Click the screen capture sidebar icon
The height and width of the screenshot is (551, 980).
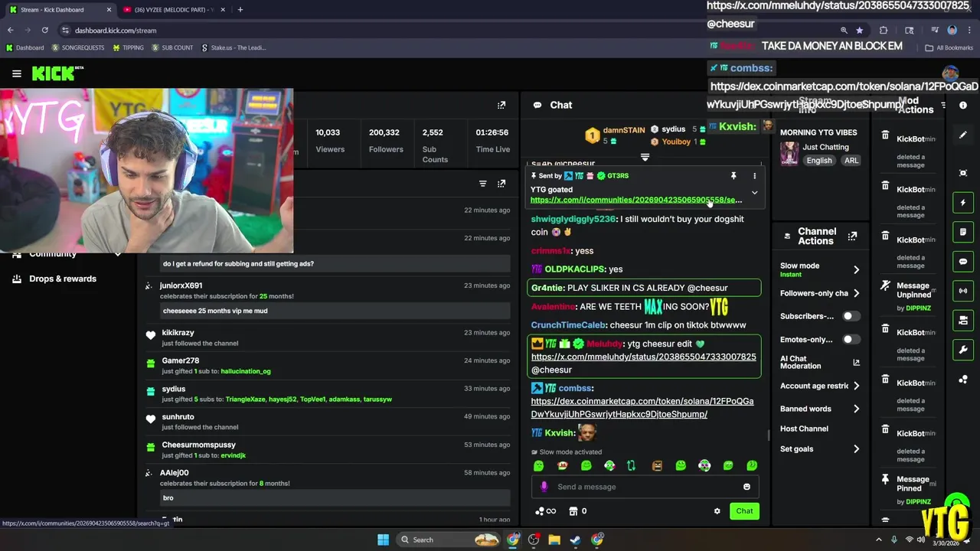(963, 173)
